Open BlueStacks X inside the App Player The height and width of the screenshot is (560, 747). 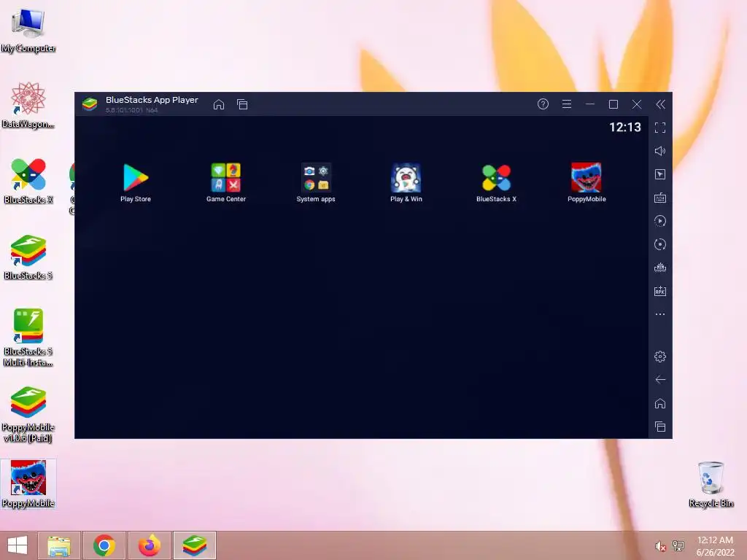click(496, 182)
